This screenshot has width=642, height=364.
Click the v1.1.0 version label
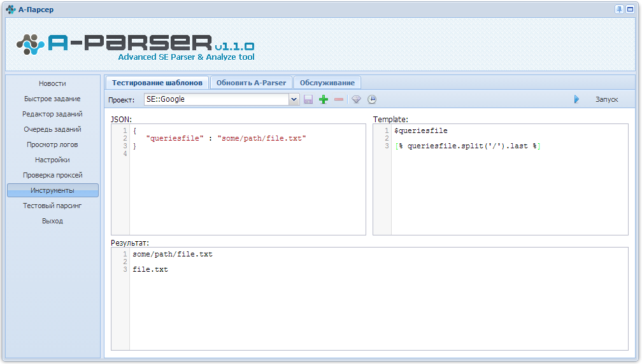point(234,46)
